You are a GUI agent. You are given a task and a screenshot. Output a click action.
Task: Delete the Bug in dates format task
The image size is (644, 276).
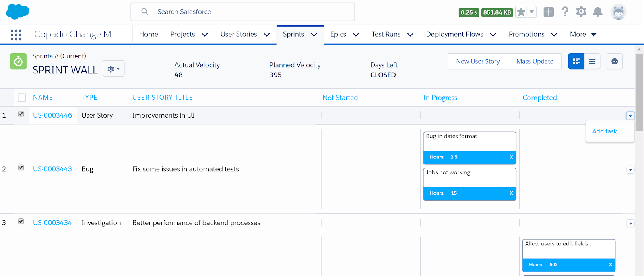pyautogui.click(x=511, y=157)
